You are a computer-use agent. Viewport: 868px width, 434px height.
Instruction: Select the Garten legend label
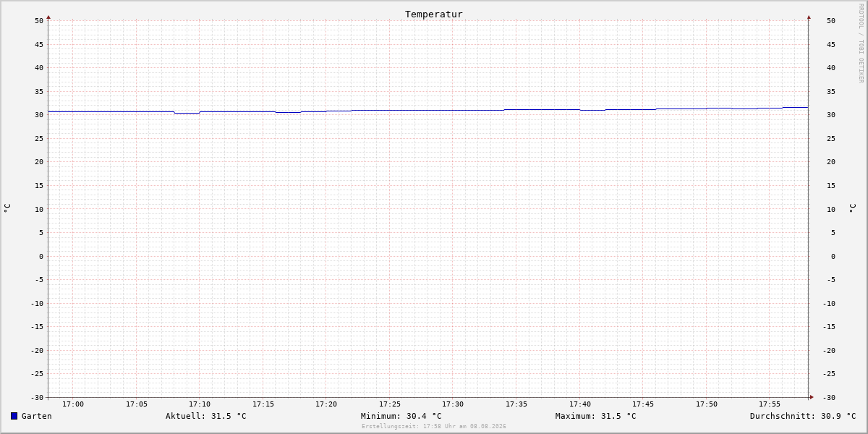click(37, 416)
